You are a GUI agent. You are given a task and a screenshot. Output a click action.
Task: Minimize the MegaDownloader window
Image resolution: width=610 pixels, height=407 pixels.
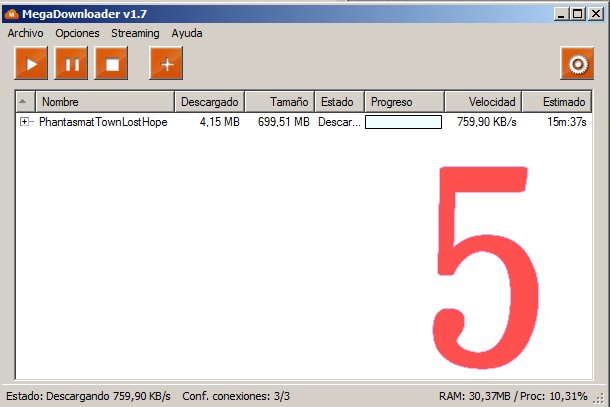[561, 14]
